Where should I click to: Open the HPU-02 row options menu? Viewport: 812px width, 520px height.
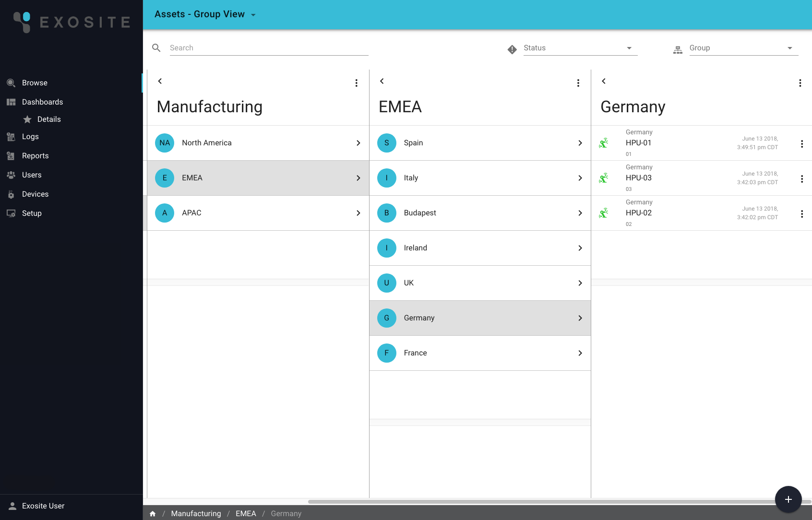[802, 214]
